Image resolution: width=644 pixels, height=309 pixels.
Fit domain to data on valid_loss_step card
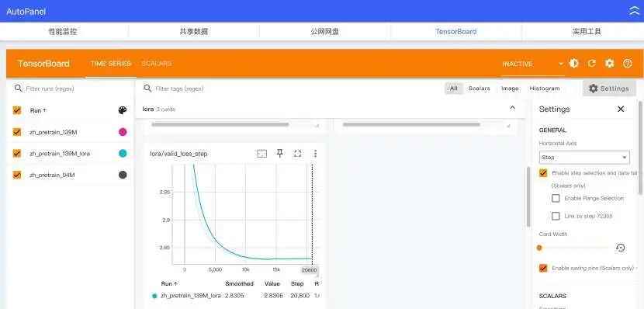[261, 153]
